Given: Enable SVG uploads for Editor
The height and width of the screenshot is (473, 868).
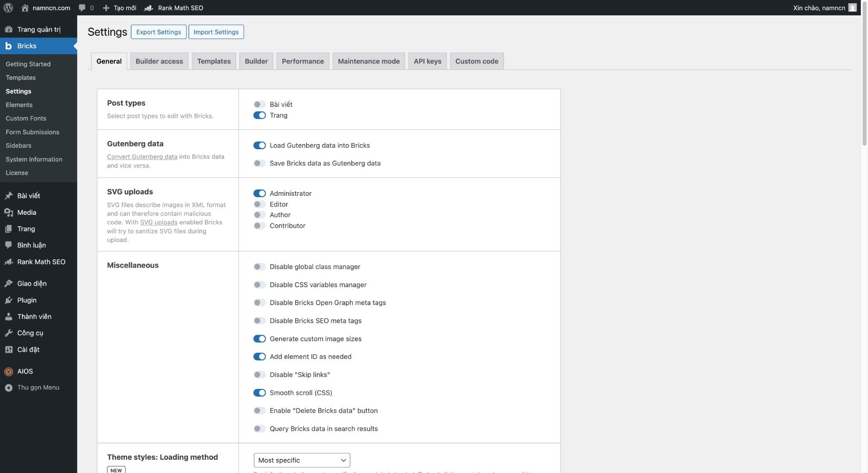Looking at the screenshot, I should click(x=259, y=204).
